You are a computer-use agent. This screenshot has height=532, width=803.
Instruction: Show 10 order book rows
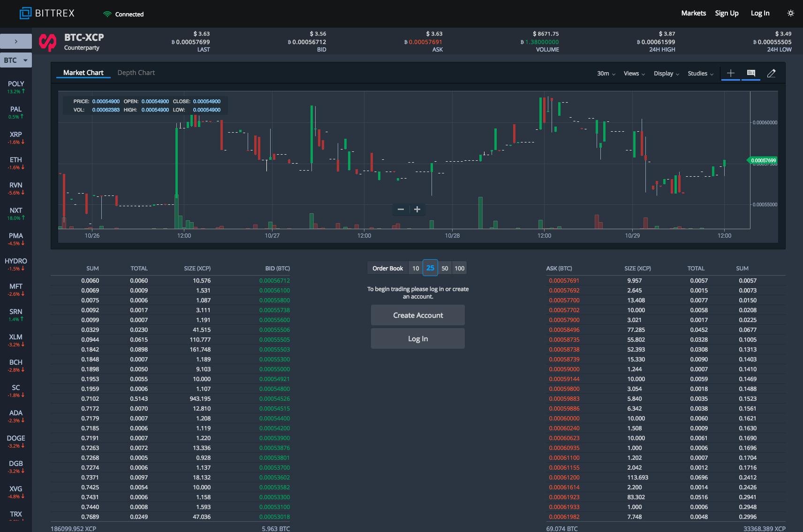coord(416,268)
